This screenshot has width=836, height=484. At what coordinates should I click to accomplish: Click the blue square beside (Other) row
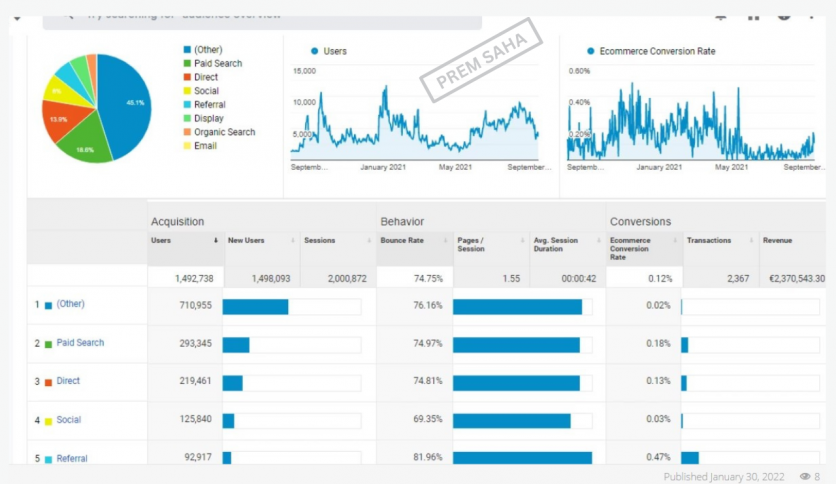pyautogui.click(x=48, y=305)
